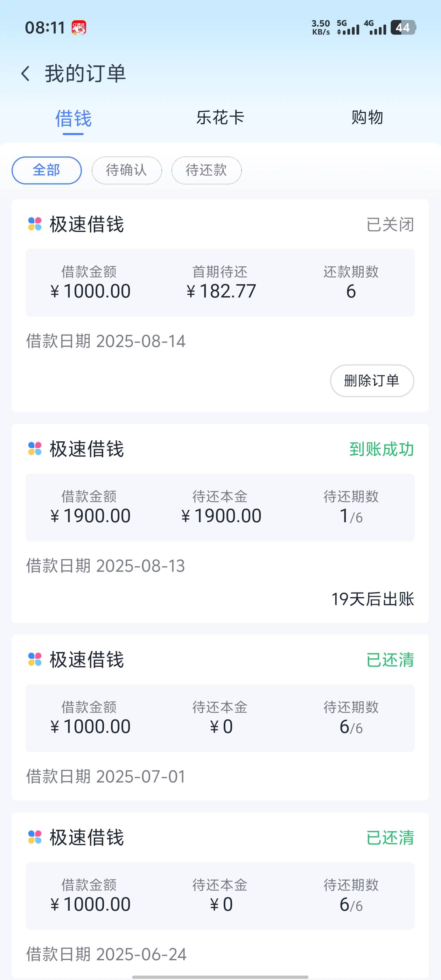This screenshot has height=980, width=441.
Task: Open the ¥1900.00 到账成功 loan order
Action: (220, 523)
